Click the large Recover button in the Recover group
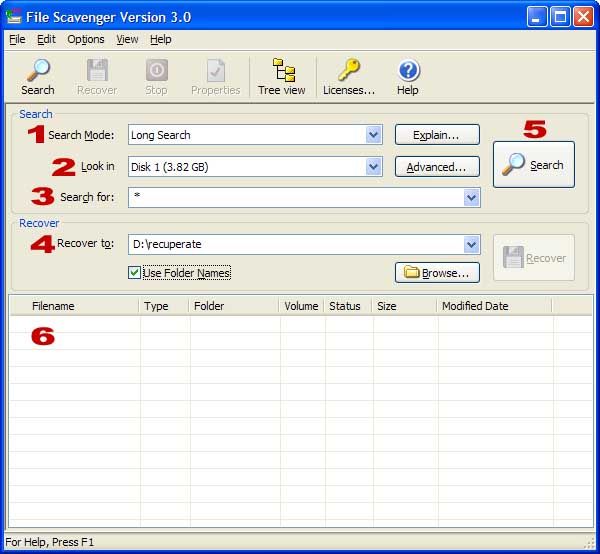Image resolution: width=600 pixels, height=554 pixels. coord(534,258)
